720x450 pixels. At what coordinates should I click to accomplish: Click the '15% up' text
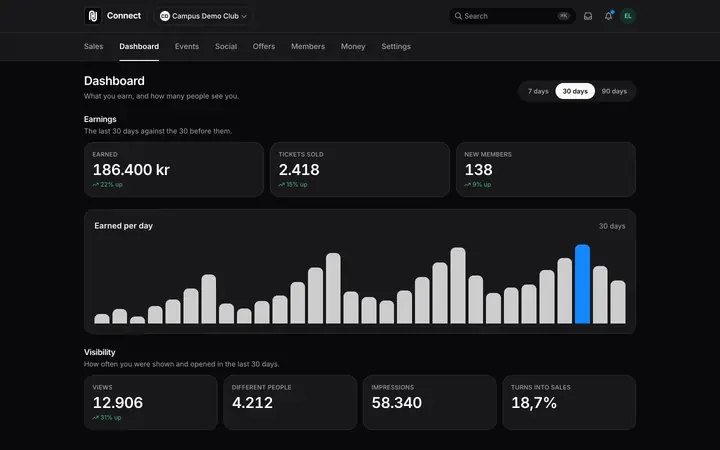click(x=297, y=185)
